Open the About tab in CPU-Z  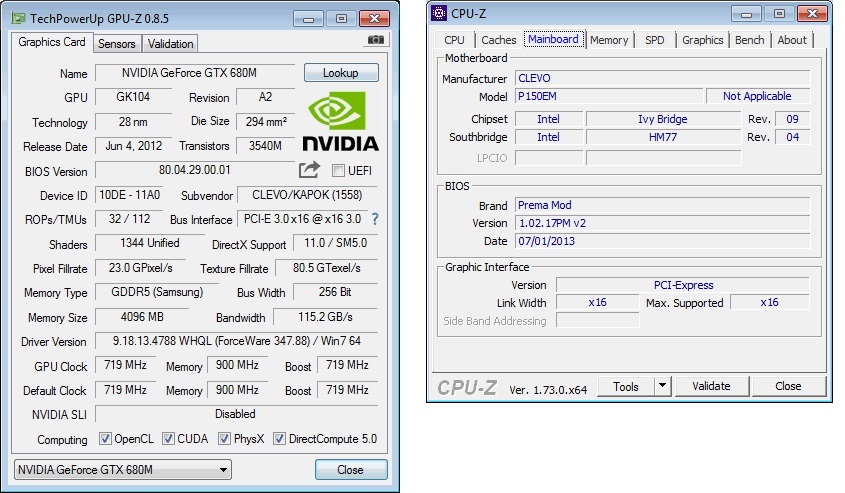tap(792, 40)
